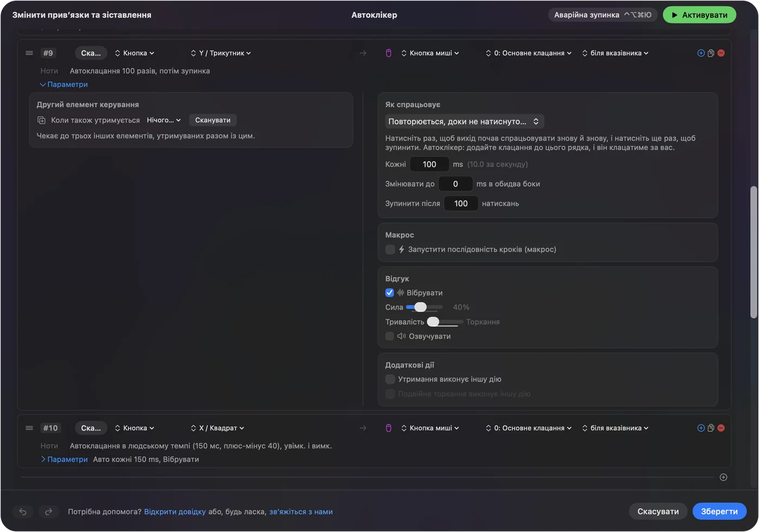Viewport: 759px width, 532px height.
Task: Click the Сканувати button
Action: click(213, 120)
